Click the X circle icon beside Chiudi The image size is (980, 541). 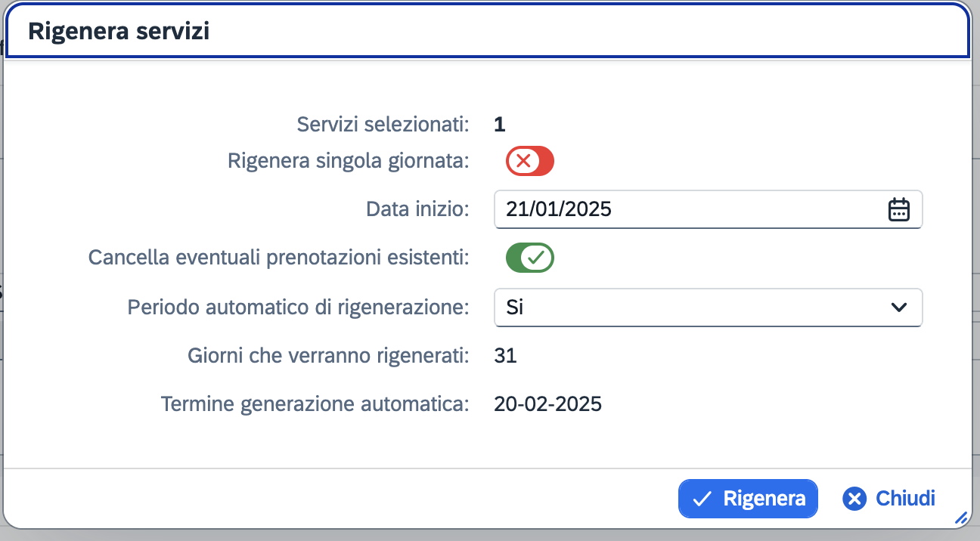point(854,499)
